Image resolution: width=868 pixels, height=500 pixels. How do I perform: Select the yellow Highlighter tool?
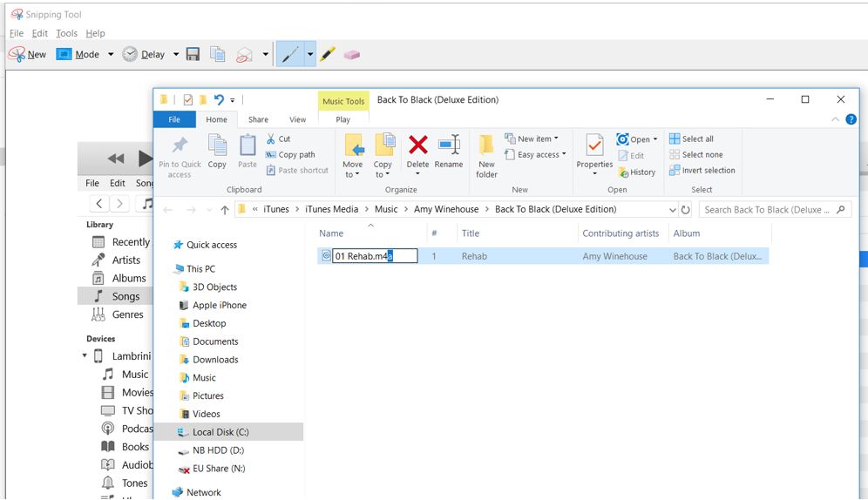tap(328, 54)
